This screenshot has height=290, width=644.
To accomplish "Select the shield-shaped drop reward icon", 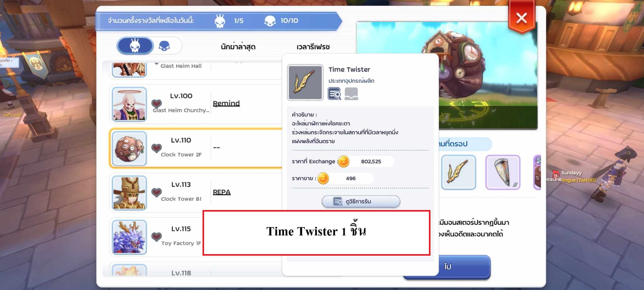I will click(x=503, y=173).
